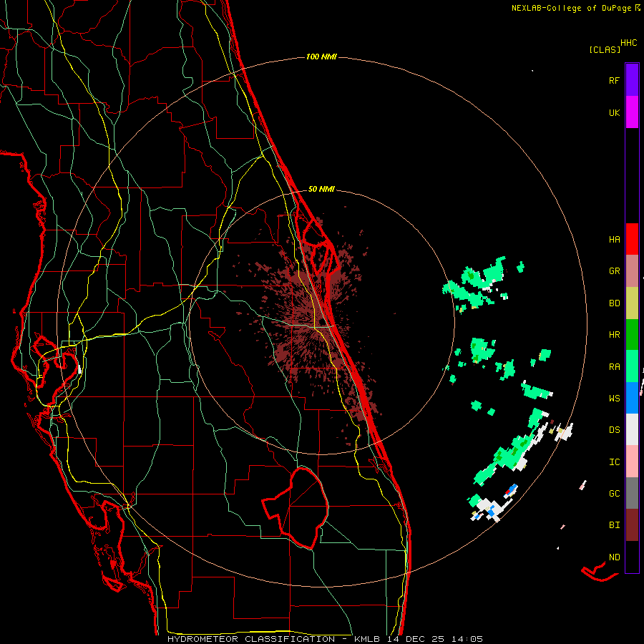Click the HA legend label

point(614,240)
